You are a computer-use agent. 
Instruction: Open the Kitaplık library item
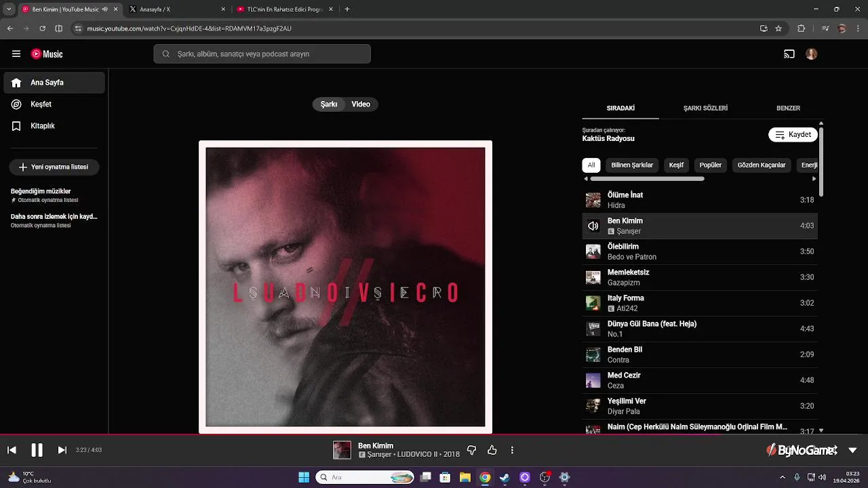54,126
